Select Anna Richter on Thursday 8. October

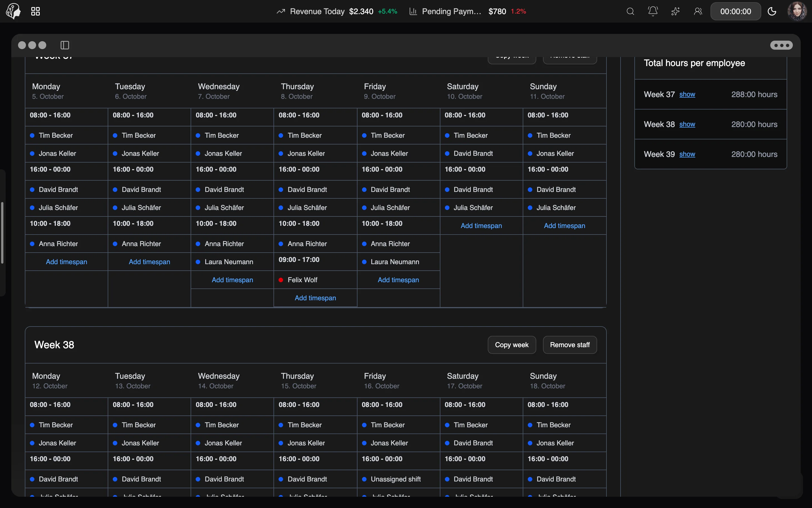click(x=315, y=244)
